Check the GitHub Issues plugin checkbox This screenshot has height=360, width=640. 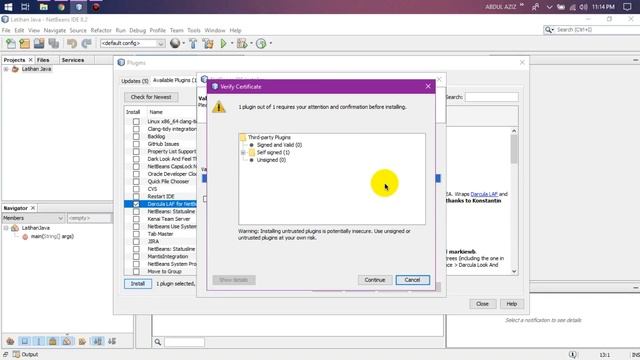coord(136,144)
